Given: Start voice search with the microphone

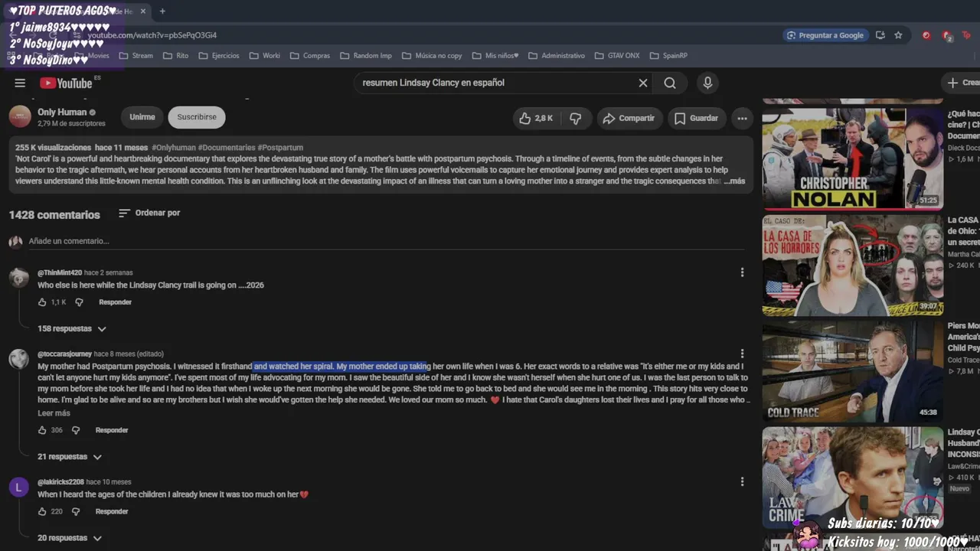Looking at the screenshot, I should pos(707,83).
